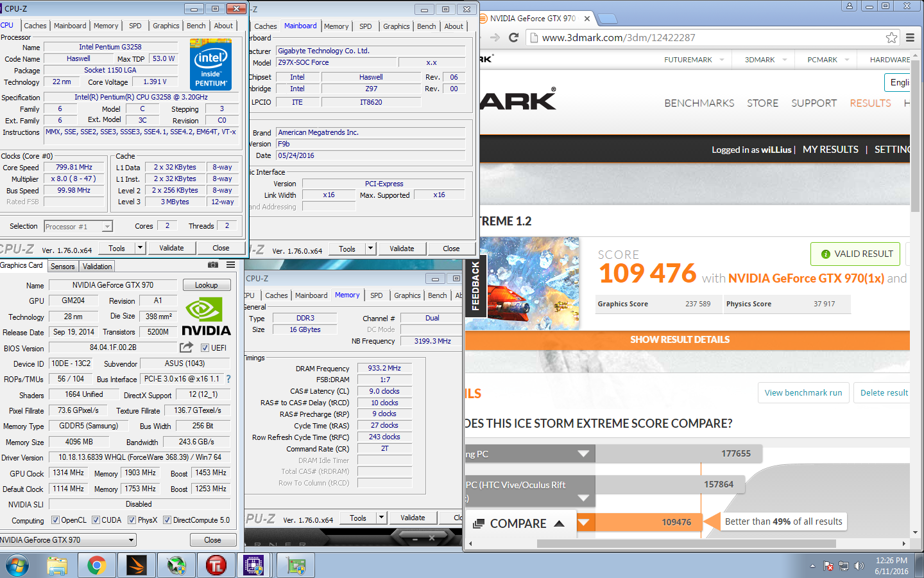Click the Chrome user profile icon

click(850, 6)
